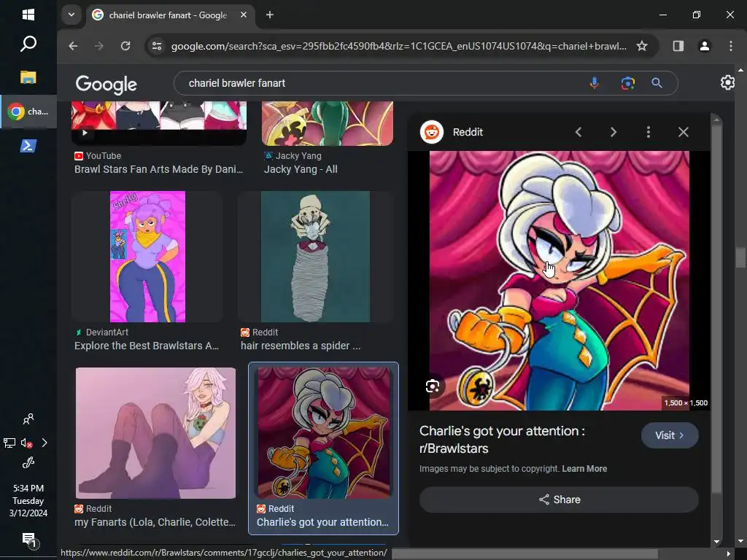Open the taskbar People icon
Viewport: 747px width, 560px height.
point(28,419)
